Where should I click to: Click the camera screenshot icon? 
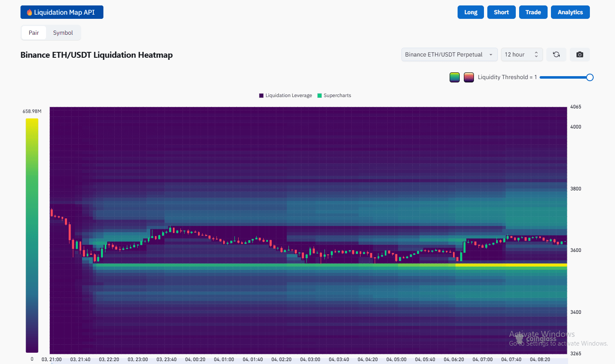[x=579, y=54]
